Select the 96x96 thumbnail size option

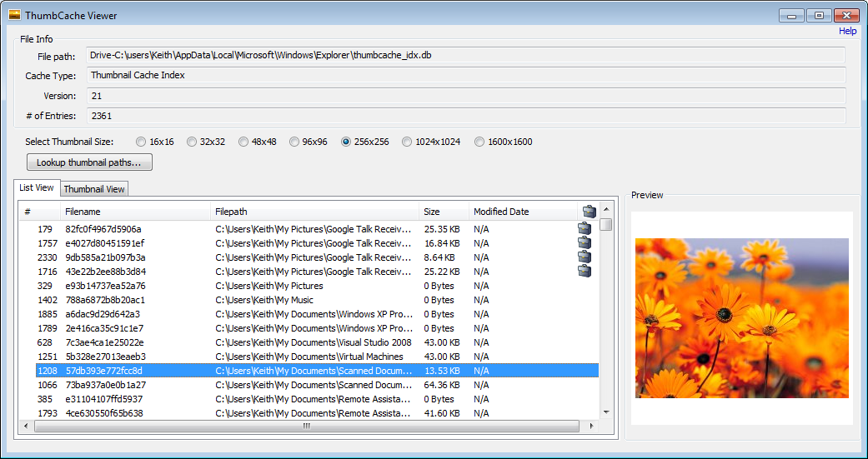294,142
